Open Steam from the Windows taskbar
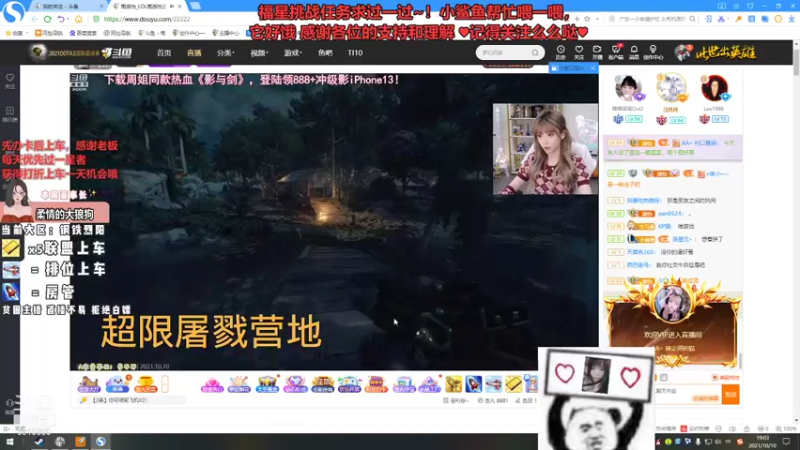The image size is (800, 450). click(39, 441)
